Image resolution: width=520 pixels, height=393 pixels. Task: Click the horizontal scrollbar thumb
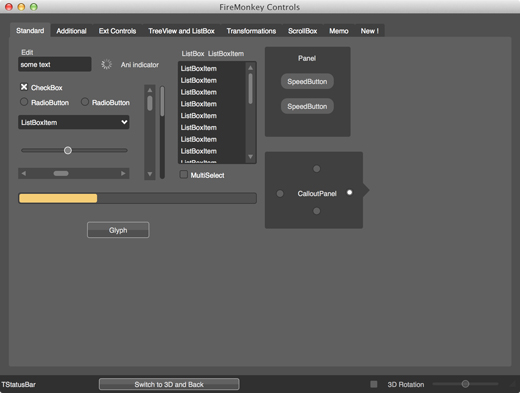pos(61,173)
